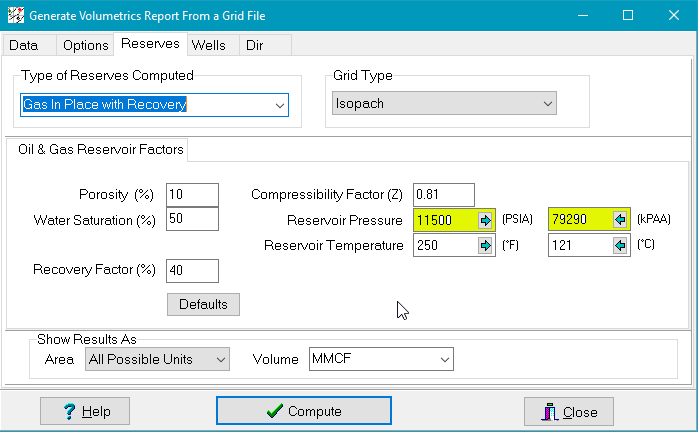Click the Porosity (%) input field
698x432 pixels.
click(192, 194)
